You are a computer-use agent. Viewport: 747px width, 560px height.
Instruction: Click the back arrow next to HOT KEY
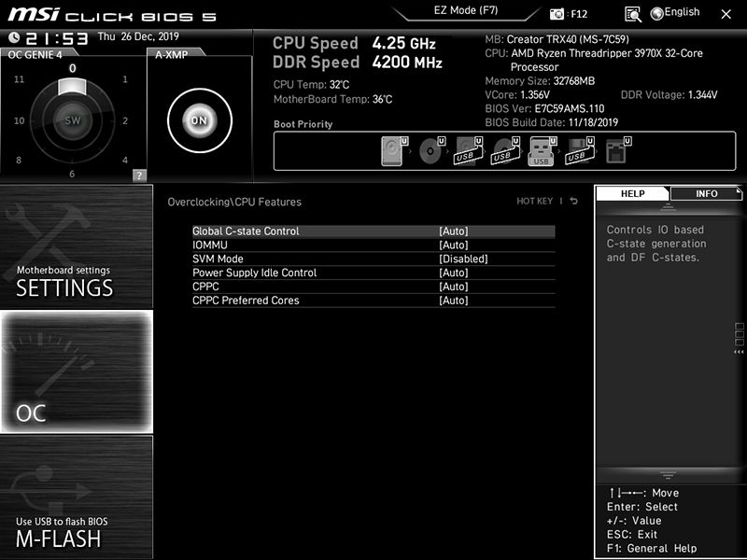pos(574,201)
